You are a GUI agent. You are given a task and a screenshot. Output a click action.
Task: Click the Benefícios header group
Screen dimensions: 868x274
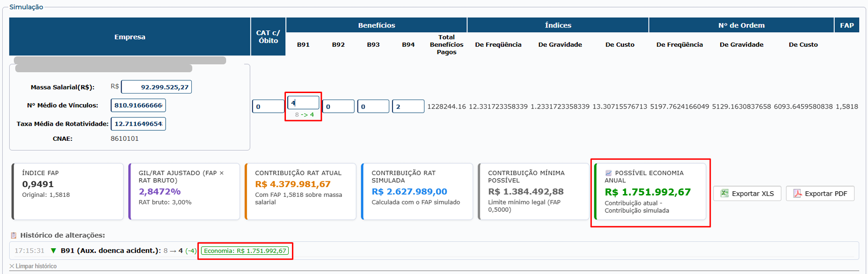(377, 25)
